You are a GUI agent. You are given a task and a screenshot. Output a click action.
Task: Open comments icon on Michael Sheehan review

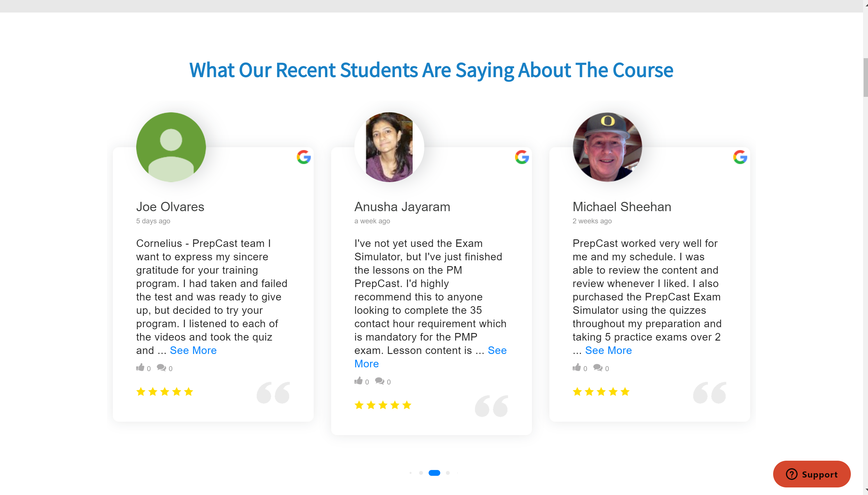tap(598, 368)
